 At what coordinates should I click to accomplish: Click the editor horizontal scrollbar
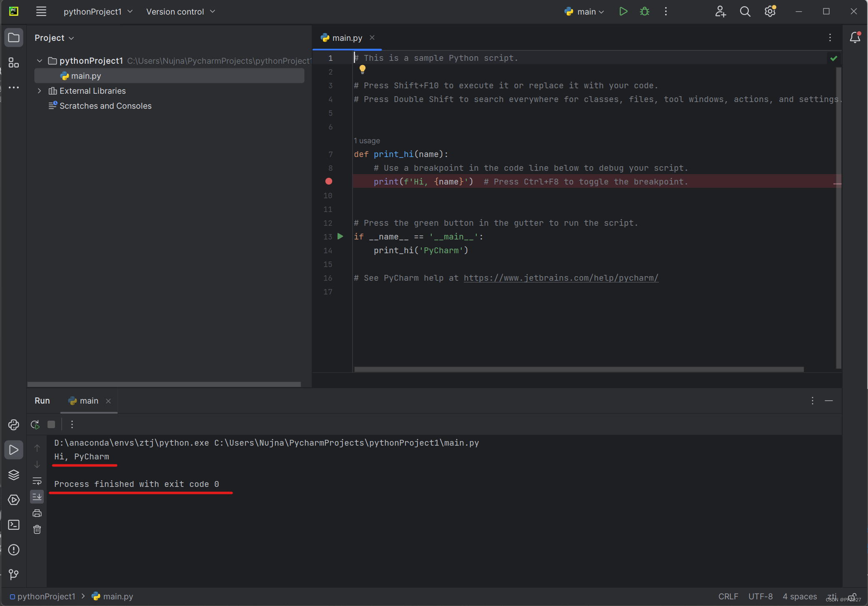point(578,369)
